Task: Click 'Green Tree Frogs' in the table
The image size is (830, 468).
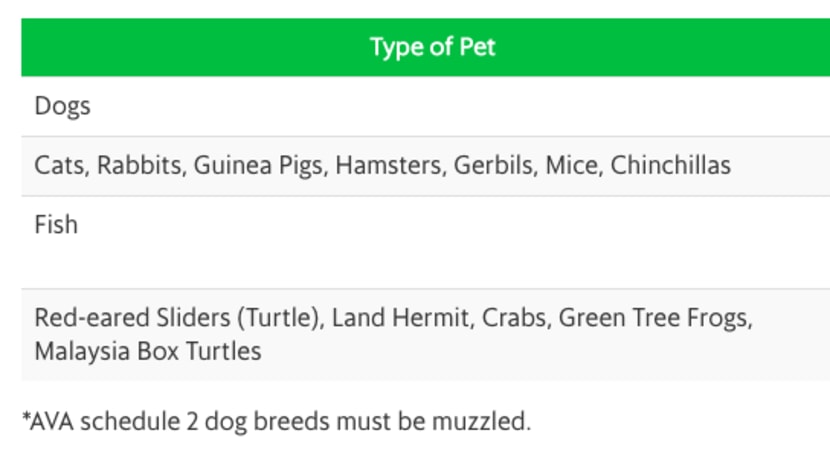Action: click(x=653, y=318)
